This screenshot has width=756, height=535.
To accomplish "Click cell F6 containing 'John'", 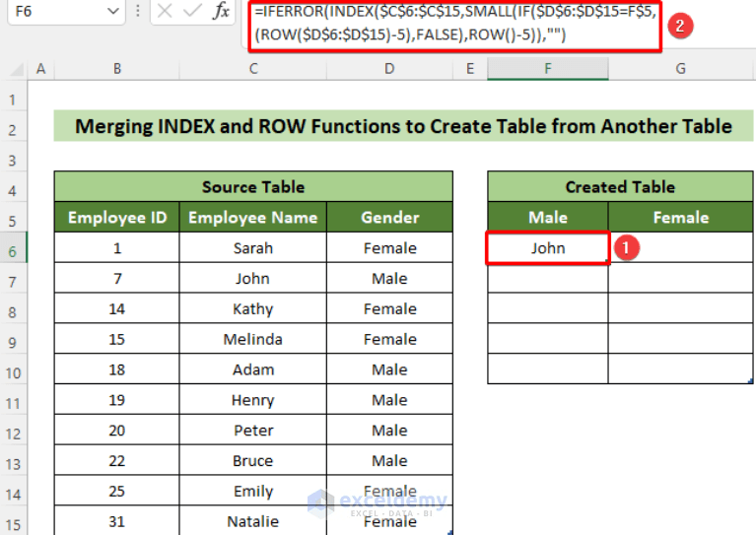I will pos(548,248).
